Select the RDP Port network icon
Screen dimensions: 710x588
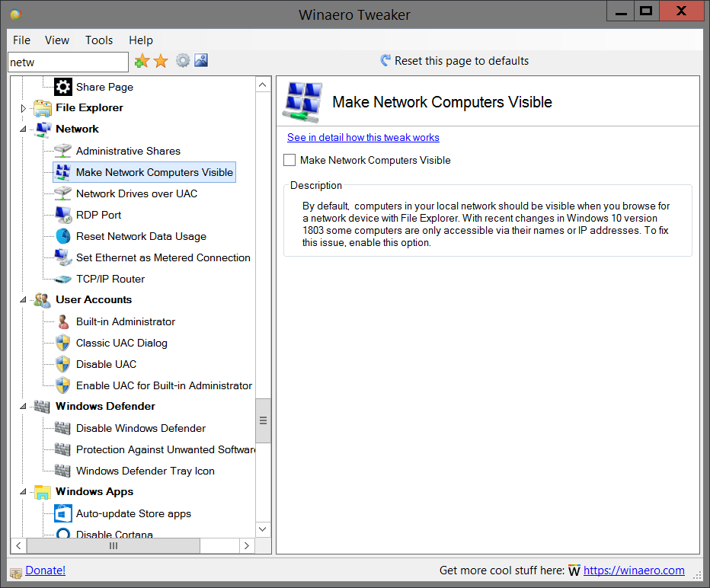(62, 215)
